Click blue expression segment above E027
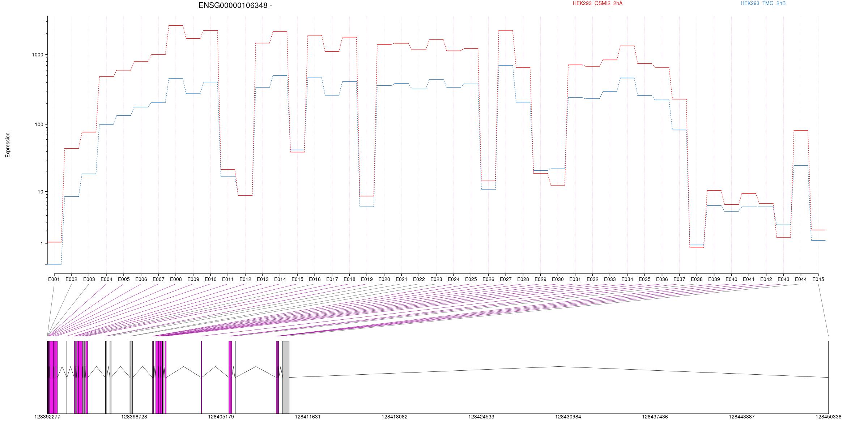Screen dimensions: 868x434 point(506,65)
